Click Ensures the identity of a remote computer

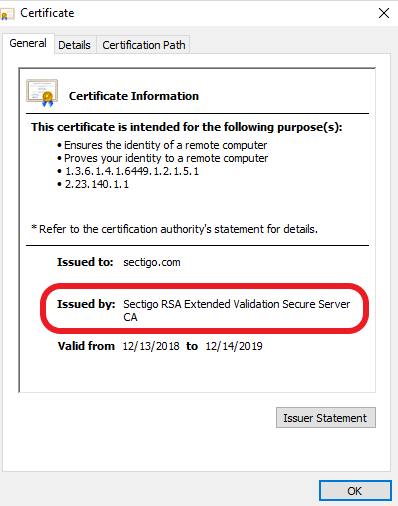[x=165, y=145]
